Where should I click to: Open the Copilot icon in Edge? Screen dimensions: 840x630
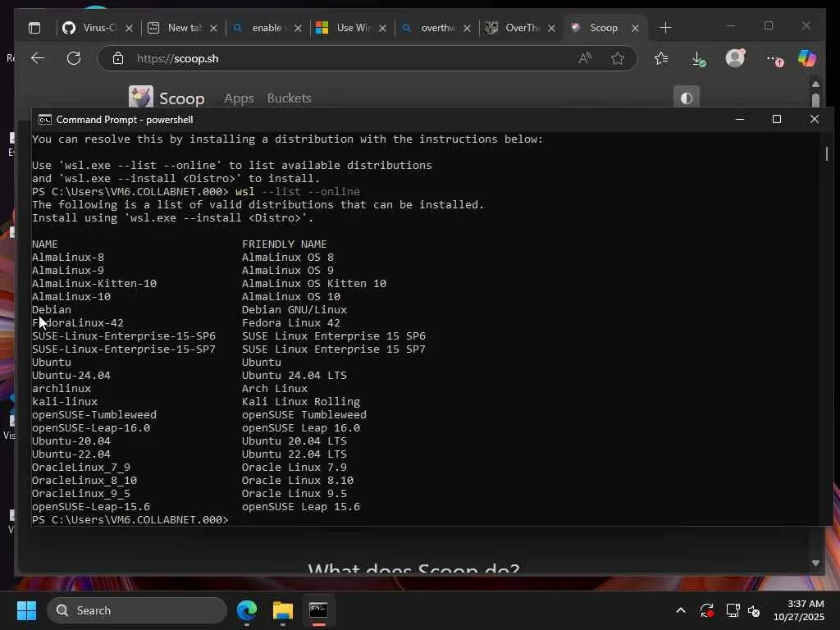coord(807,58)
